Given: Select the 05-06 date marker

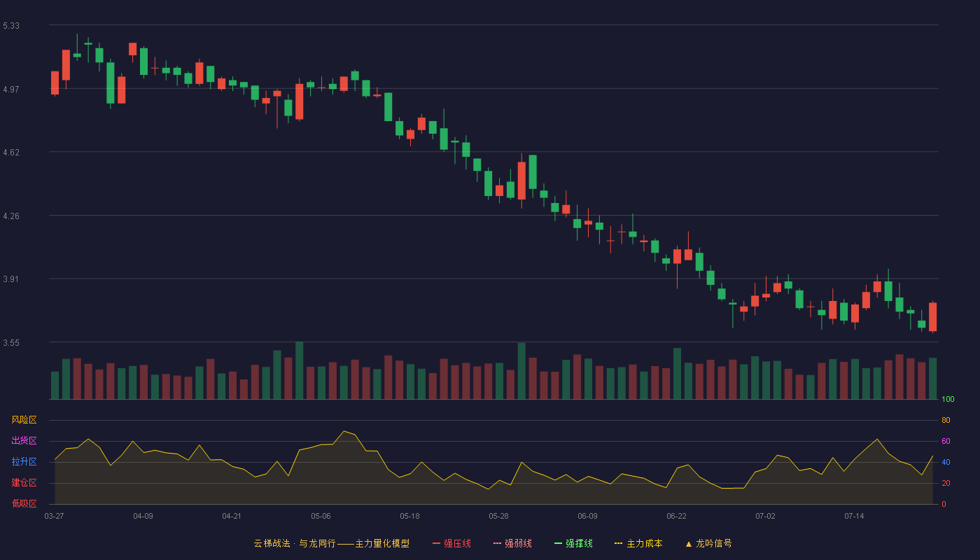Looking at the screenshot, I should tap(321, 516).
